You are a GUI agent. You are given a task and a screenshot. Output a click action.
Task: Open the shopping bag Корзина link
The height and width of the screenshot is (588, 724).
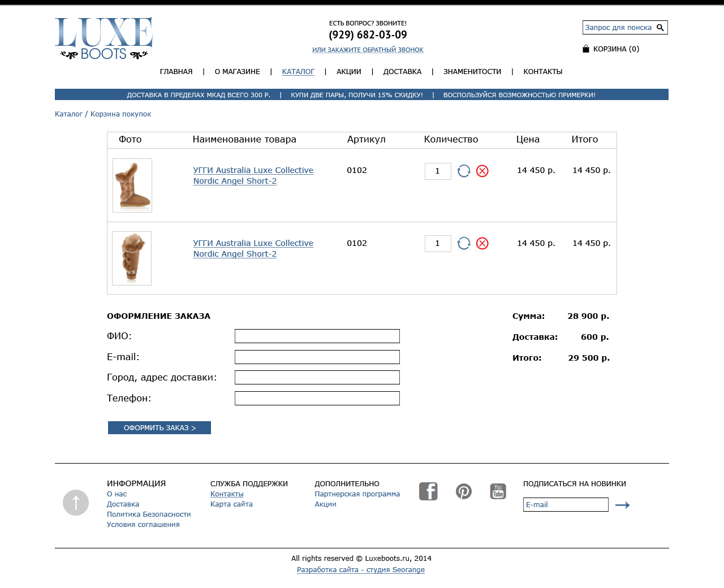[x=611, y=49]
